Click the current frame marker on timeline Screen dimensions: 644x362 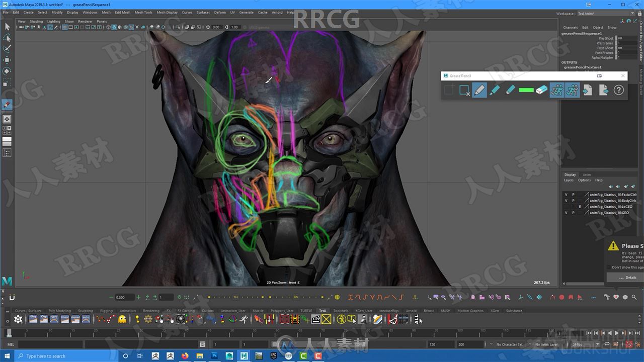click(x=9, y=333)
